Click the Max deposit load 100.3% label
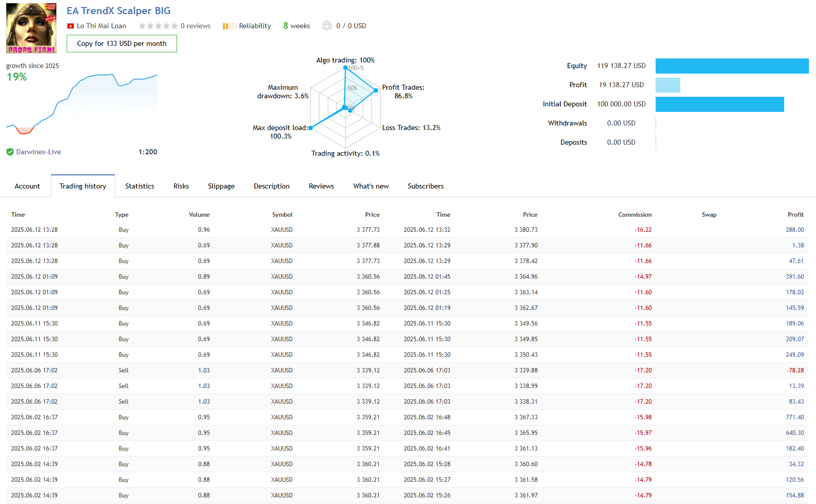This screenshot has height=504, width=816. click(280, 132)
